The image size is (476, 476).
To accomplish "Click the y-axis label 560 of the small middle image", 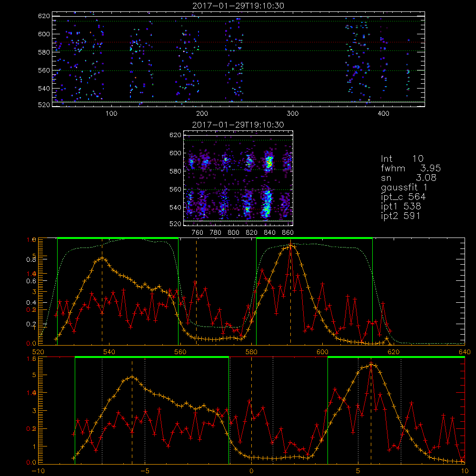I will (x=176, y=189).
